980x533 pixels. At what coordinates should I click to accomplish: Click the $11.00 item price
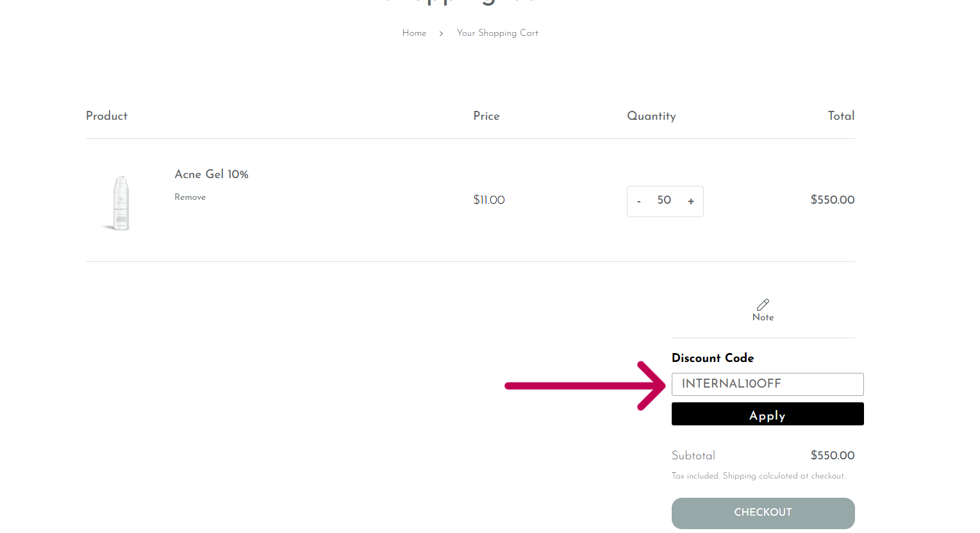(489, 200)
